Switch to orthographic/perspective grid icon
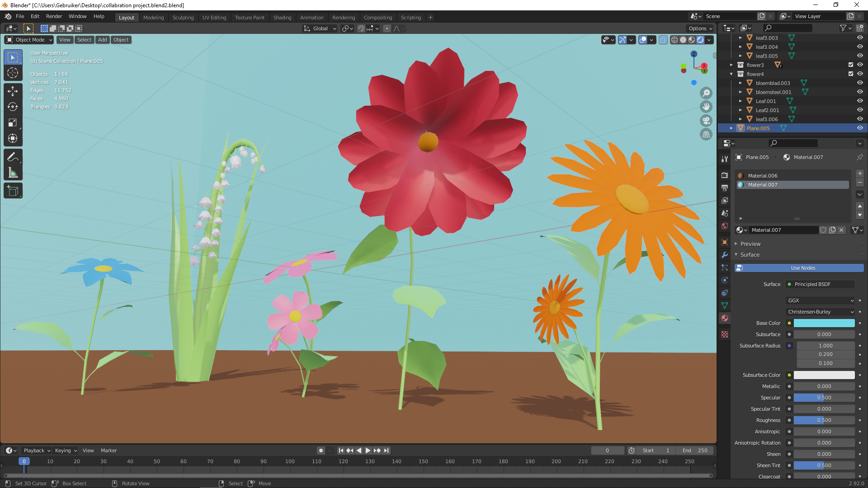This screenshot has width=868, height=488. point(706,135)
